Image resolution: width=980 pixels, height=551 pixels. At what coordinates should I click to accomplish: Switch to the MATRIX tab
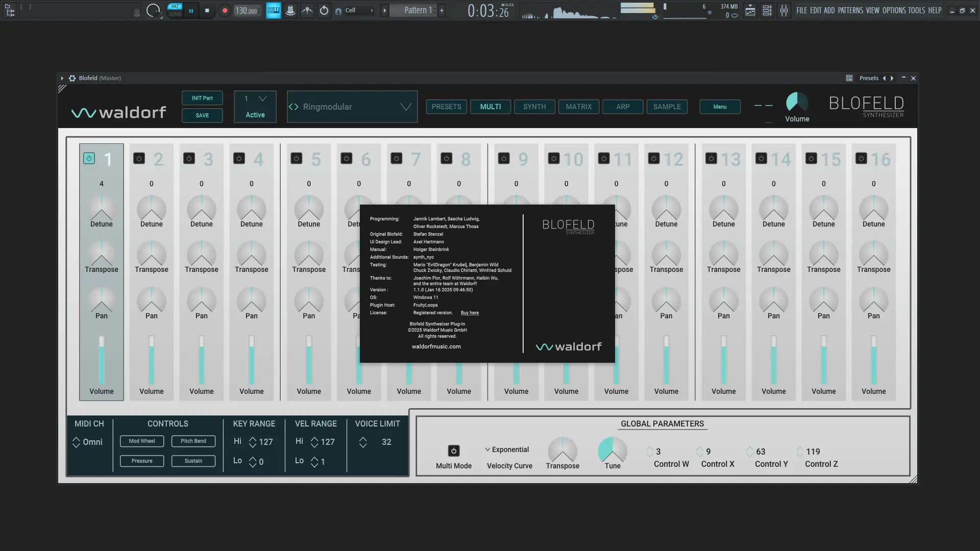[578, 107]
